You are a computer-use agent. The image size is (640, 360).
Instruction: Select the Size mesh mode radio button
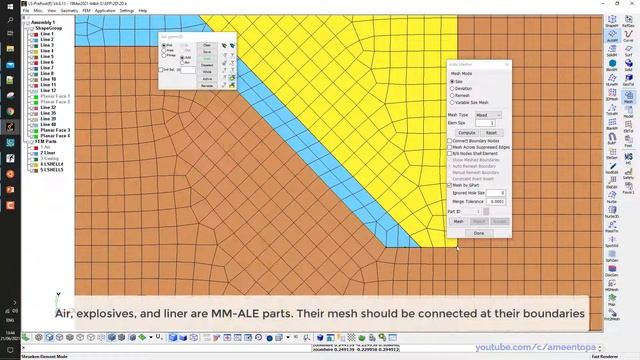tap(452, 82)
